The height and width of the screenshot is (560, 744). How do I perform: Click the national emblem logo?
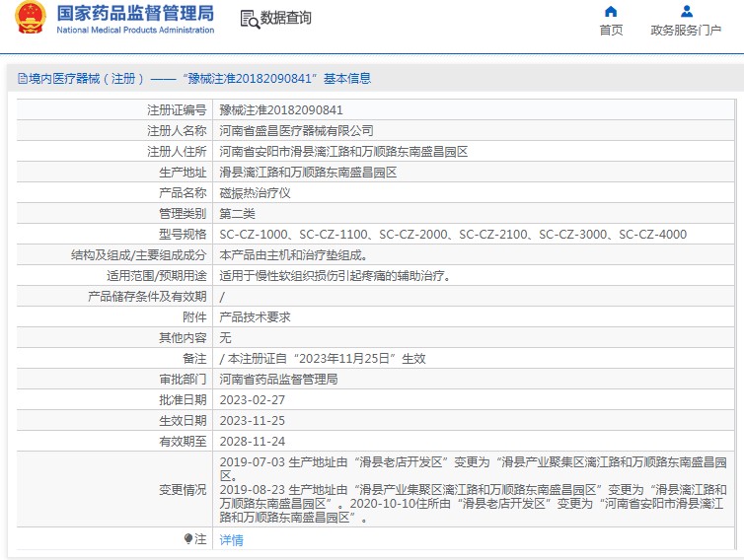[31, 18]
